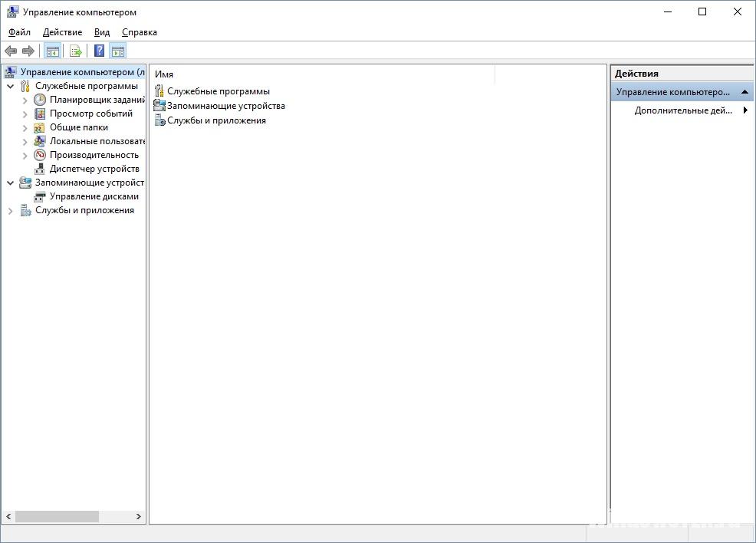Click the Просмотр событий icon
Screen dimensions: 756x543
(x=40, y=114)
